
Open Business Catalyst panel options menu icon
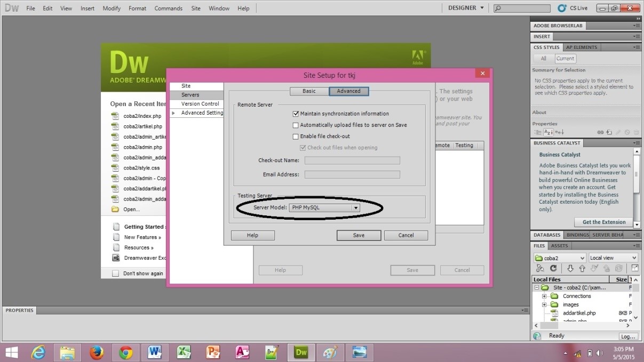(x=636, y=143)
